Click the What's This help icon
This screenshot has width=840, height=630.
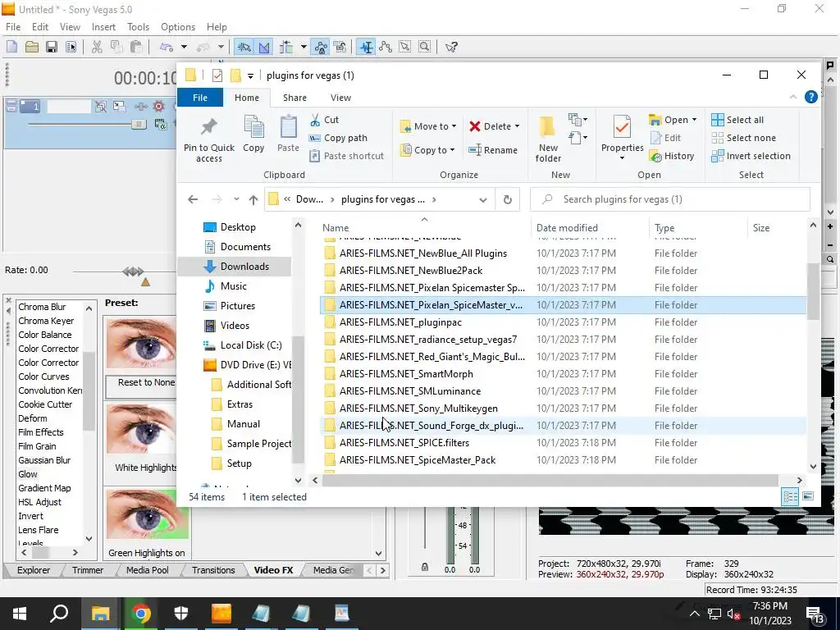tap(451, 47)
